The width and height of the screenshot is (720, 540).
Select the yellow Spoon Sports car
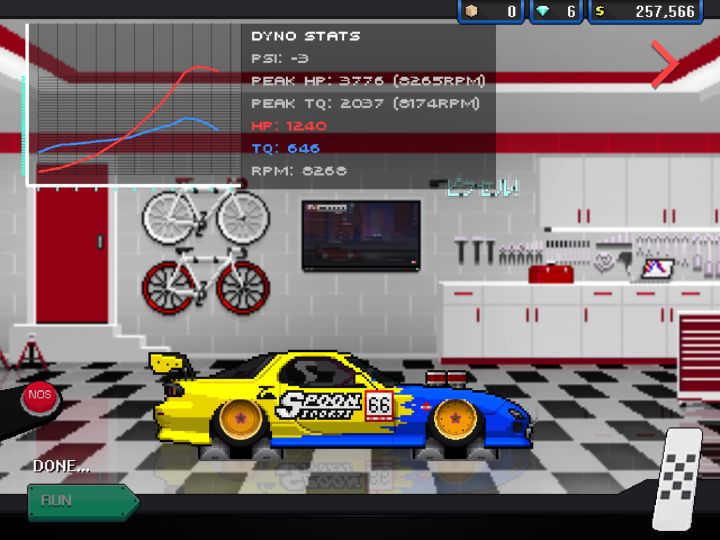(x=342, y=405)
